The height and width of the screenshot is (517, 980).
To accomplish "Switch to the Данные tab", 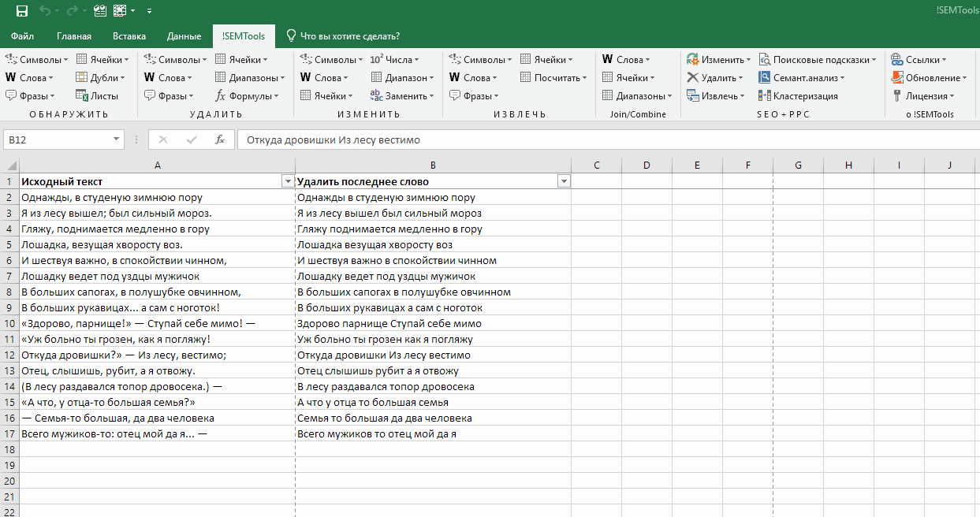I will coord(184,35).
